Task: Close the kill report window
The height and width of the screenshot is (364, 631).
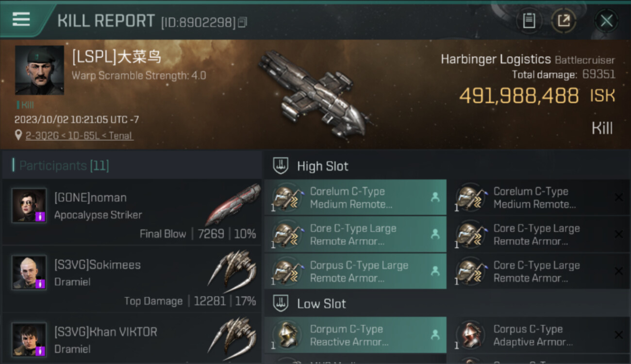Action: 606,21
